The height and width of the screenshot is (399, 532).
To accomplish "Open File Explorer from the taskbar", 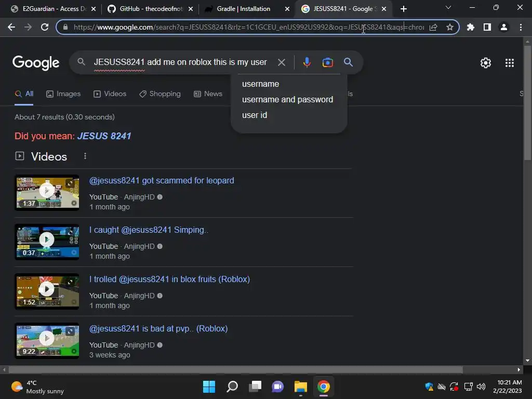I will click(301, 387).
